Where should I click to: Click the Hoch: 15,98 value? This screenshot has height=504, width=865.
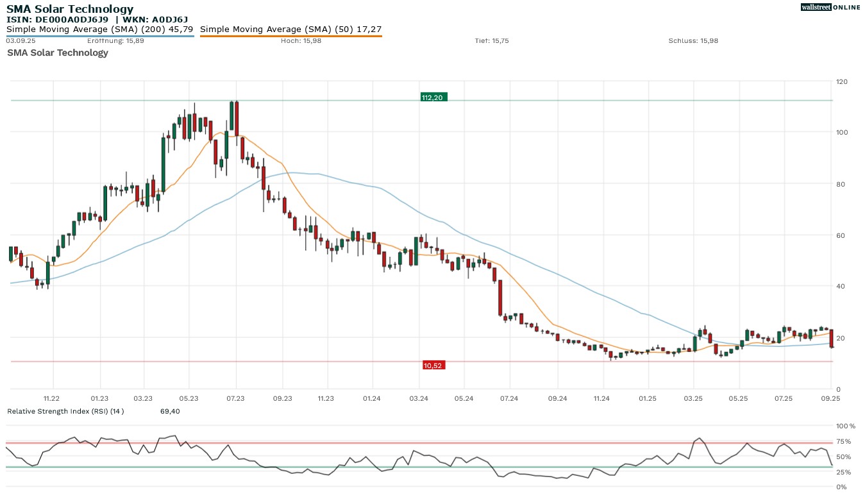click(x=301, y=41)
